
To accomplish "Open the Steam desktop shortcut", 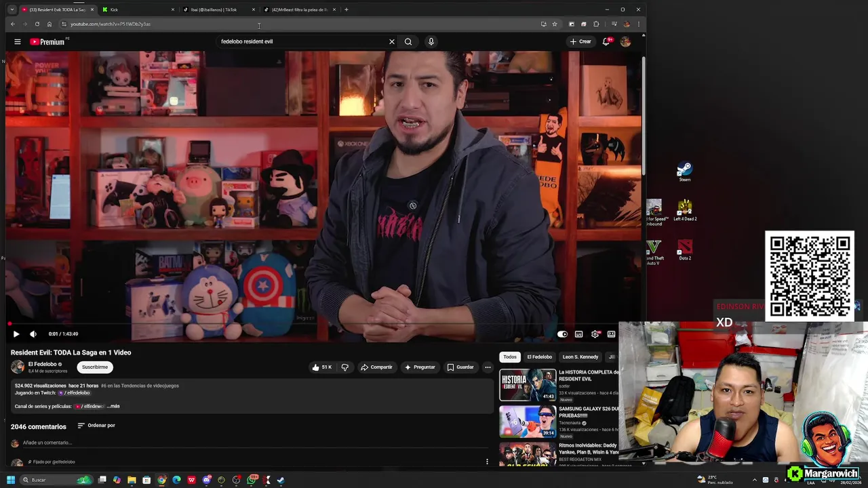I will (684, 171).
